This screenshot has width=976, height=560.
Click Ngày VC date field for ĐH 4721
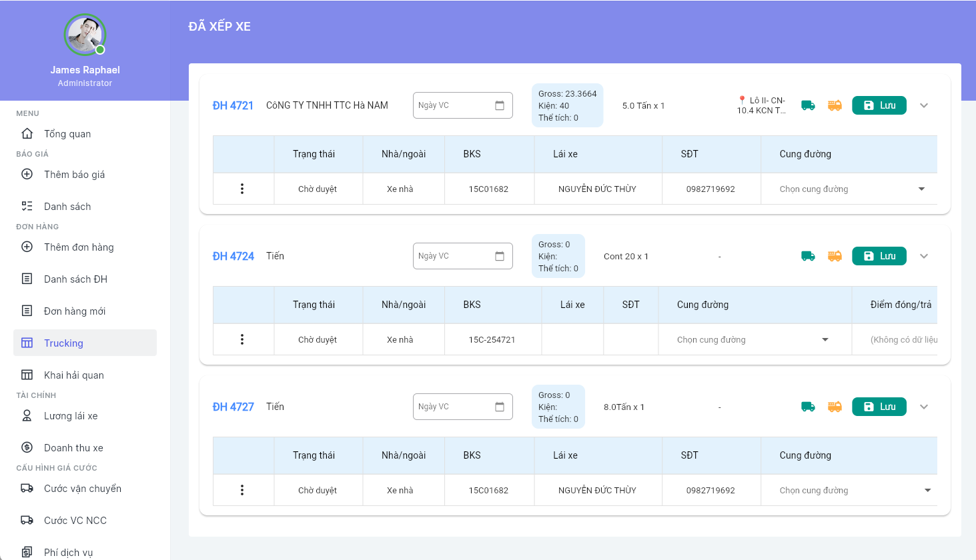[x=454, y=105]
